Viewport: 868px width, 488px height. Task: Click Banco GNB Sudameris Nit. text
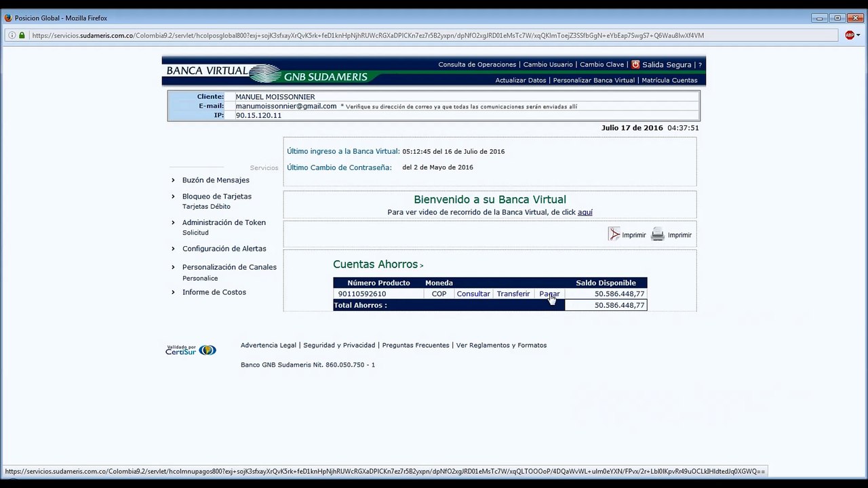(x=308, y=365)
